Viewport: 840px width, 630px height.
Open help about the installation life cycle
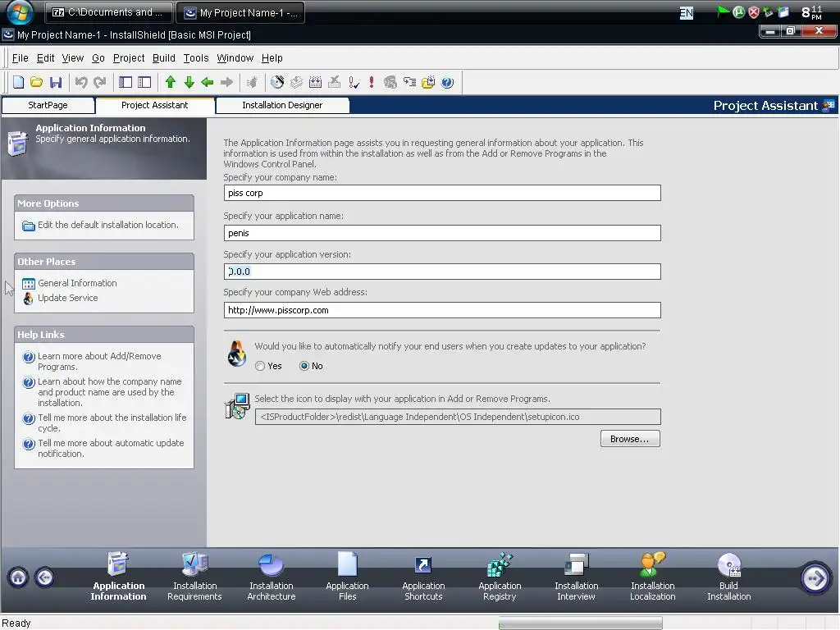point(112,422)
